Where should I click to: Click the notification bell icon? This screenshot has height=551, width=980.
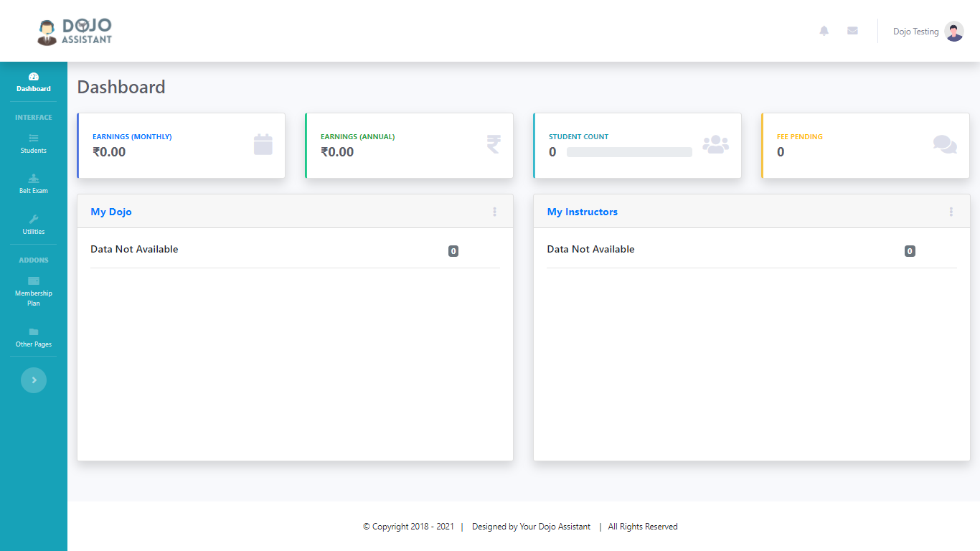pos(824,31)
